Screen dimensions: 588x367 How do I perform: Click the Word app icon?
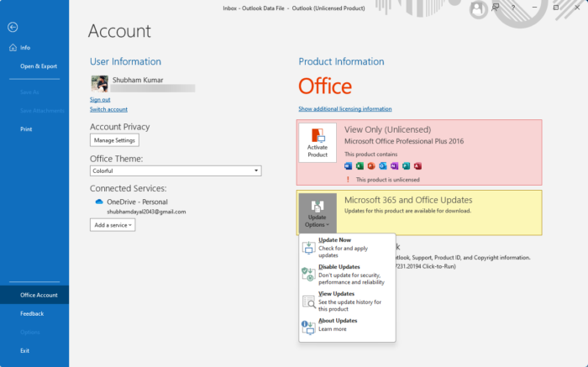[348, 166]
